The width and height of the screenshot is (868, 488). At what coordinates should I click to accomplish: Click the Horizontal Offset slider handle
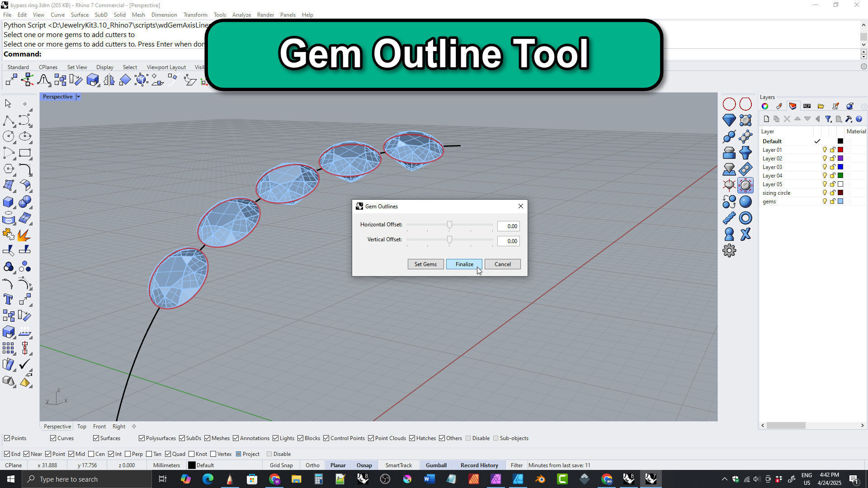(449, 225)
